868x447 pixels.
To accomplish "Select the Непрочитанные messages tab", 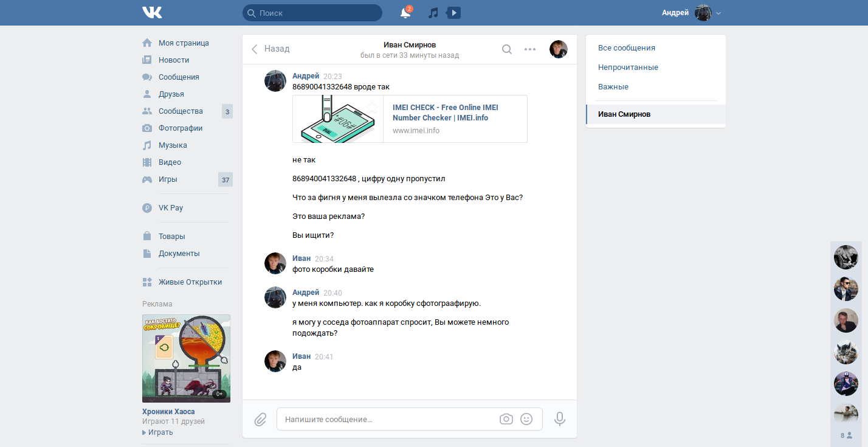I will tap(628, 68).
